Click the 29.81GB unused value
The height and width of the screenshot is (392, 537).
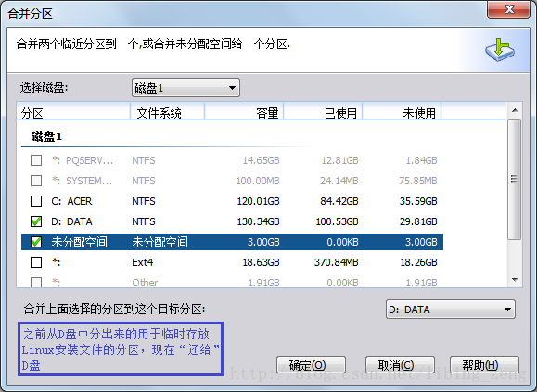tap(418, 221)
